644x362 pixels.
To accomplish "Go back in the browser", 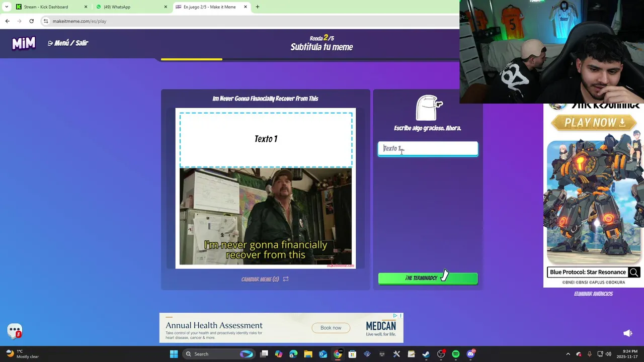I will point(7,21).
